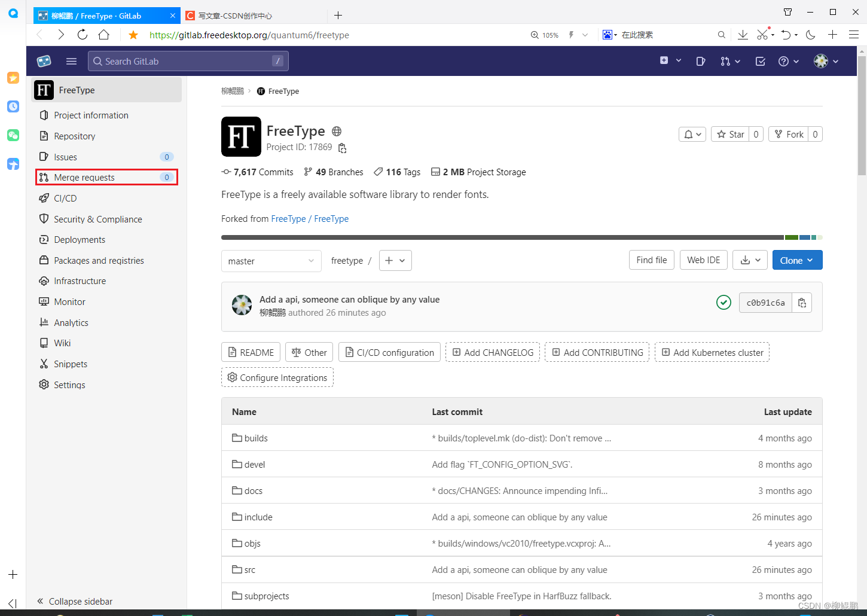Open the WeChat sidebar icon

[13, 135]
